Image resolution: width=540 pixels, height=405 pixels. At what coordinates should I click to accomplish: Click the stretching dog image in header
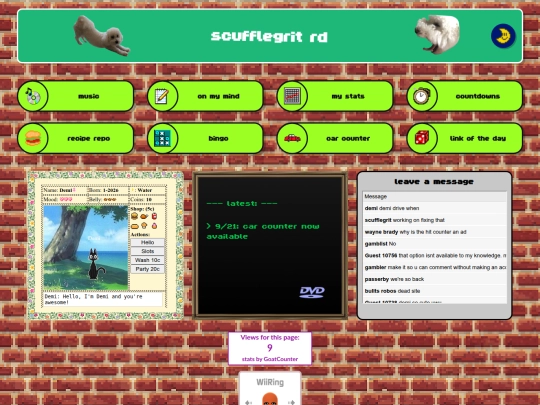click(x=102, y=35)
